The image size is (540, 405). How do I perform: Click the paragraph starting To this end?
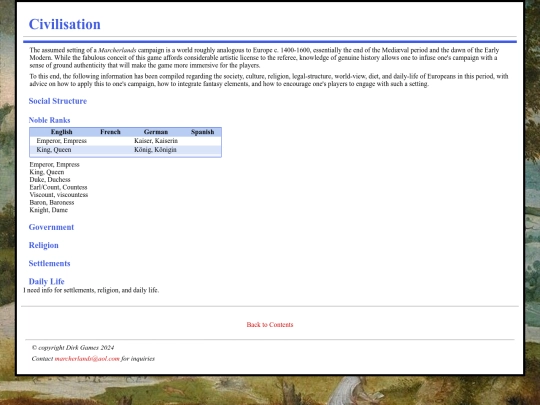pyautogui.click(x=269, y=80)
